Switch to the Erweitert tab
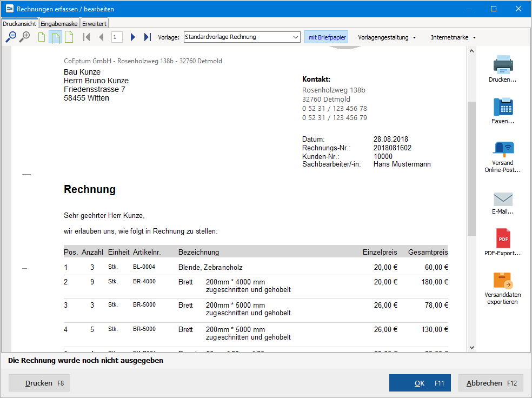The image size is (532, 398). [x=94, y=24]
